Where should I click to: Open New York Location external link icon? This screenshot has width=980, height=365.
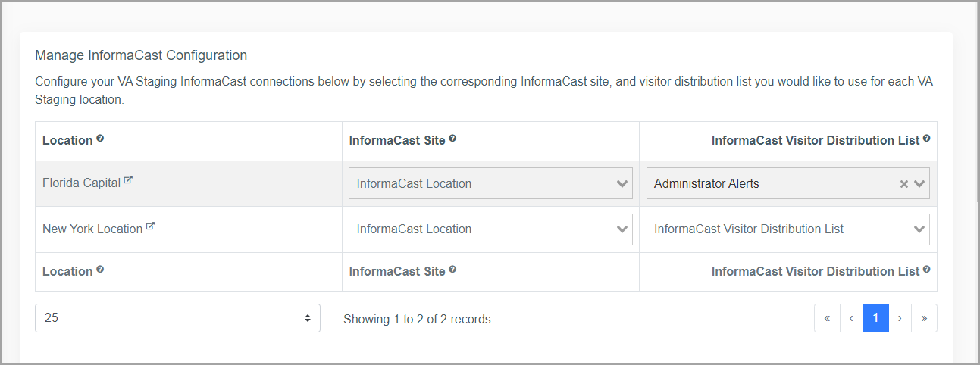(x=150, y=226)
